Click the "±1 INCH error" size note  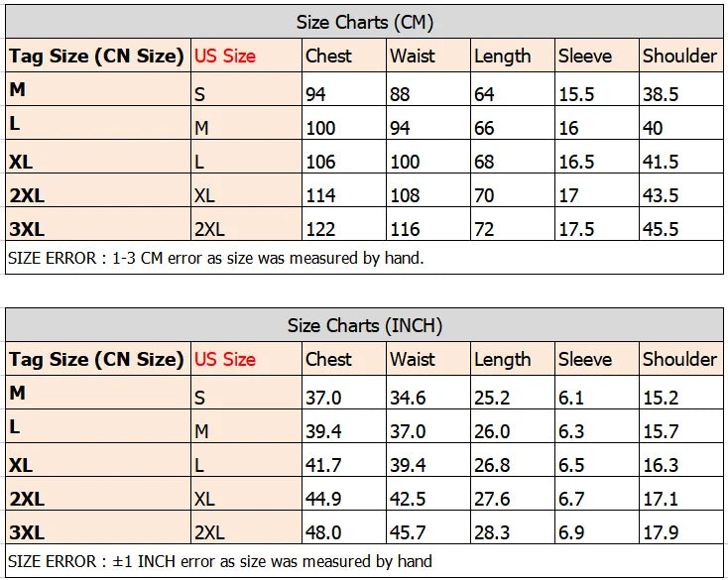tap(219, 561)
